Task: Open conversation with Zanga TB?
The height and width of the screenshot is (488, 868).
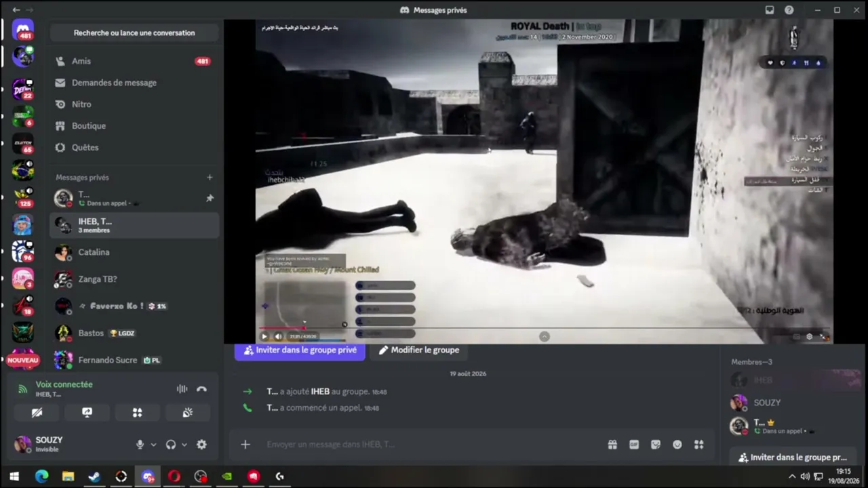Action: (x=134, y=279)
